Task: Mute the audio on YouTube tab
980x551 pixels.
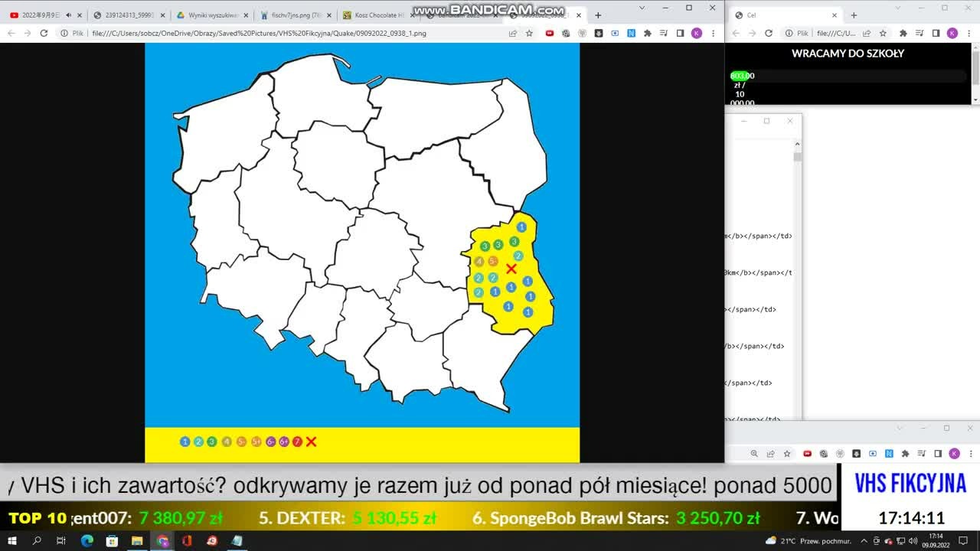Action: 68,15
